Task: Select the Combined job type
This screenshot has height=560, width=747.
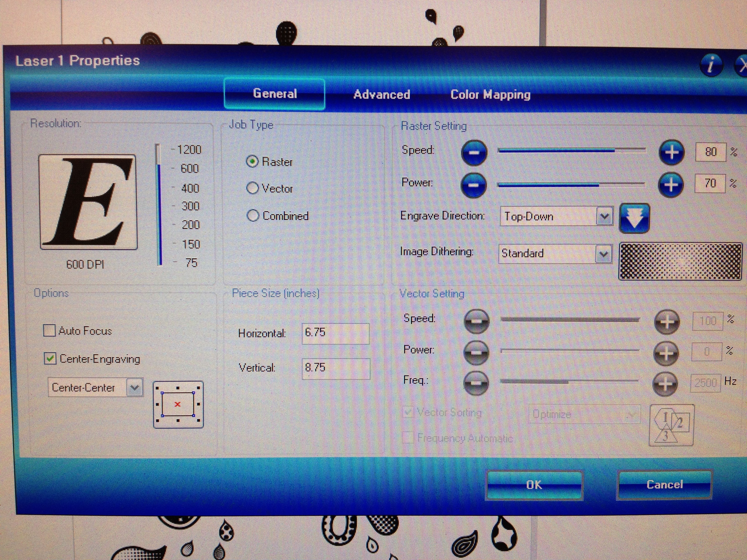Action: (x=253, y=215)
